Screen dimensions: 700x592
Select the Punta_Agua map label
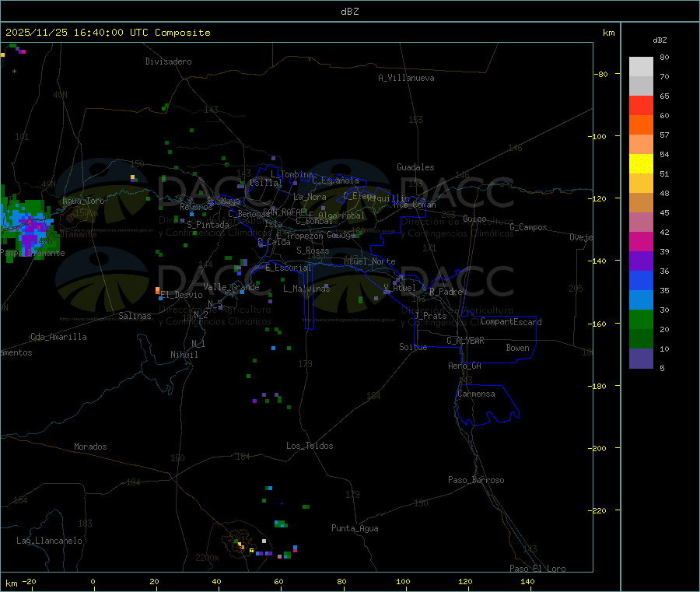pos(355,528)
